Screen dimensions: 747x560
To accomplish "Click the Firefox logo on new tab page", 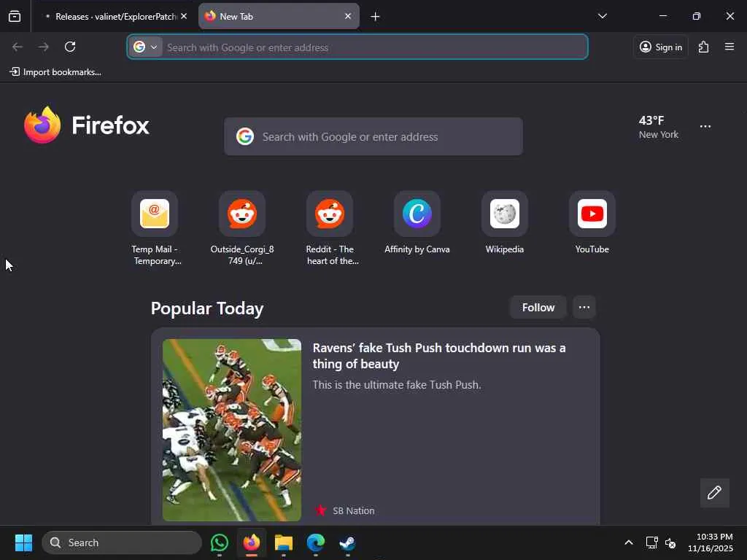I will [x=87, y=125].
